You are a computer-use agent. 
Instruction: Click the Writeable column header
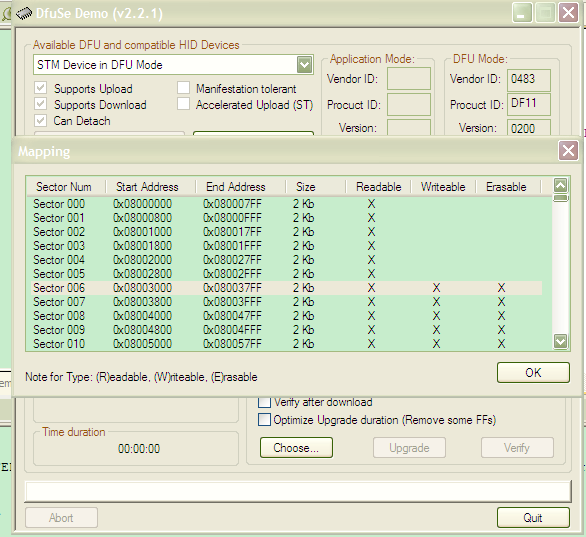point(443,186)
